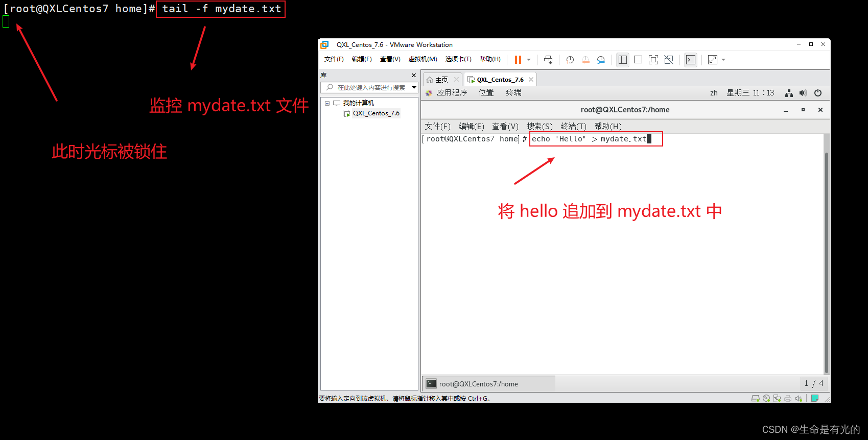Click 终端 in the CentOS top panel
Image resolution: width=868 pixels, height=440 pixels.
point(513,93)
